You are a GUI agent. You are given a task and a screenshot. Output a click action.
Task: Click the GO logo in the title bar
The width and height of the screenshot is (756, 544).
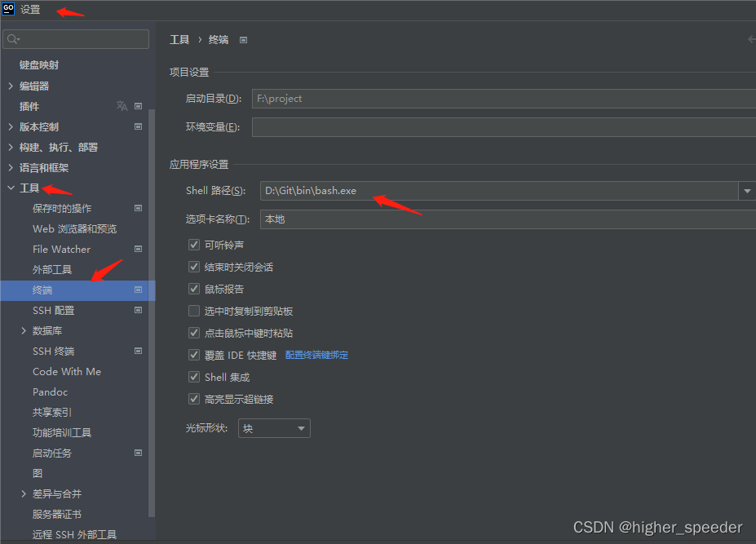coord(9,9)
